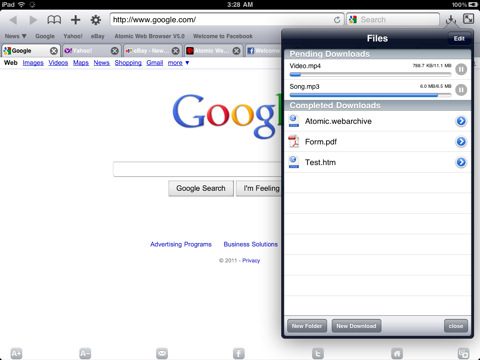Reload page with the refresh icon
Viewport: 480px width, 360px height.
tap(337, 20)
